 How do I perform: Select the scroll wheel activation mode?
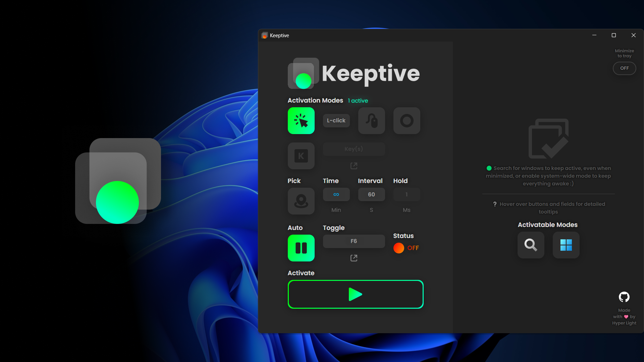(x=371, y=121)
